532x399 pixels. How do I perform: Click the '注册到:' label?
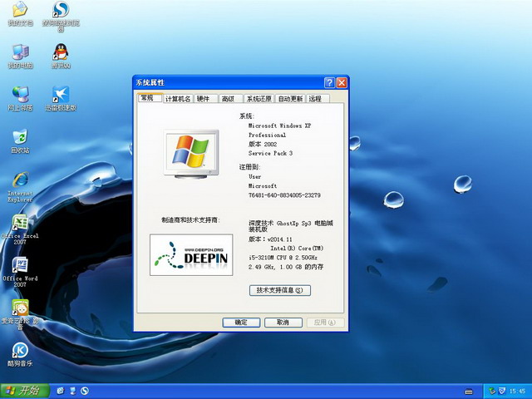[249, 167]
